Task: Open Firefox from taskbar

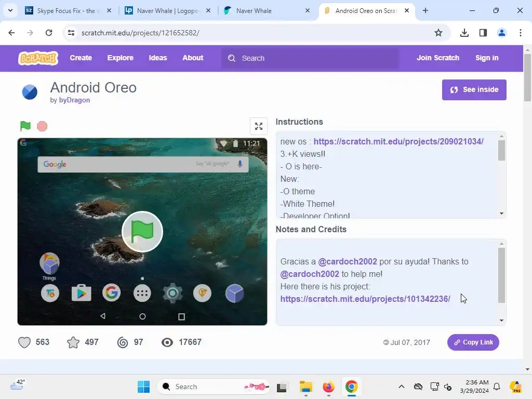Action: tap(328, 387)
